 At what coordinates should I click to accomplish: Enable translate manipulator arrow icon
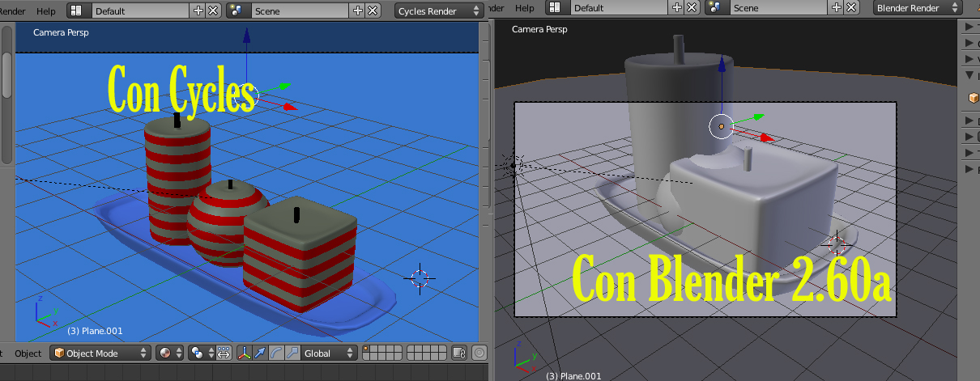[260, 353]
